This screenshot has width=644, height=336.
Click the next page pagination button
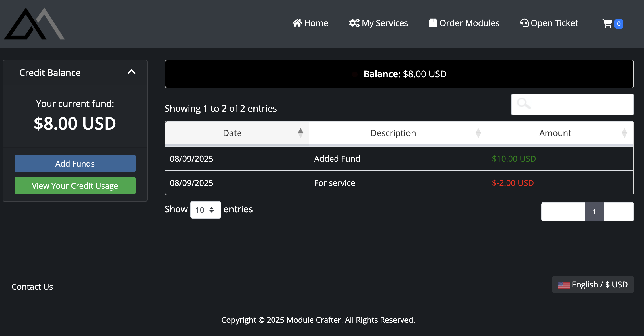[619, 212]
